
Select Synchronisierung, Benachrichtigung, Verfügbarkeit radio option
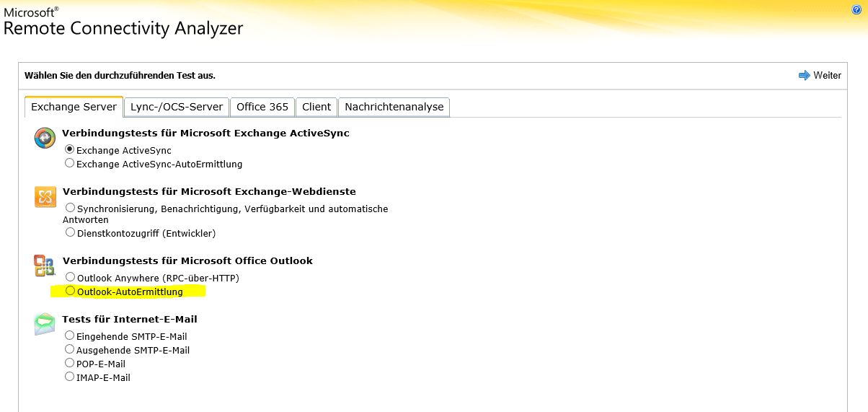pyautogui.click(x=70, y=208)
